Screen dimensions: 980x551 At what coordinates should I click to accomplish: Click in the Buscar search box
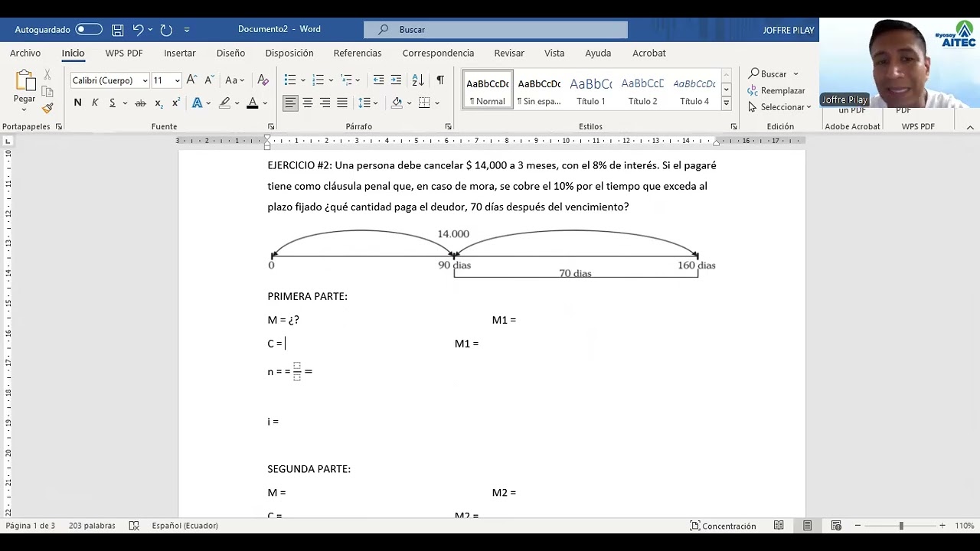(x=495, y=29)
